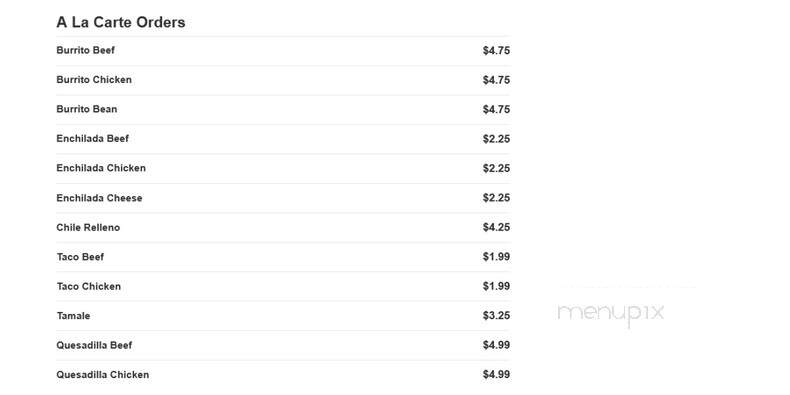Click the menupix watermark logo
This screenshot has height=395, width=790.
(x=611, y=313)
